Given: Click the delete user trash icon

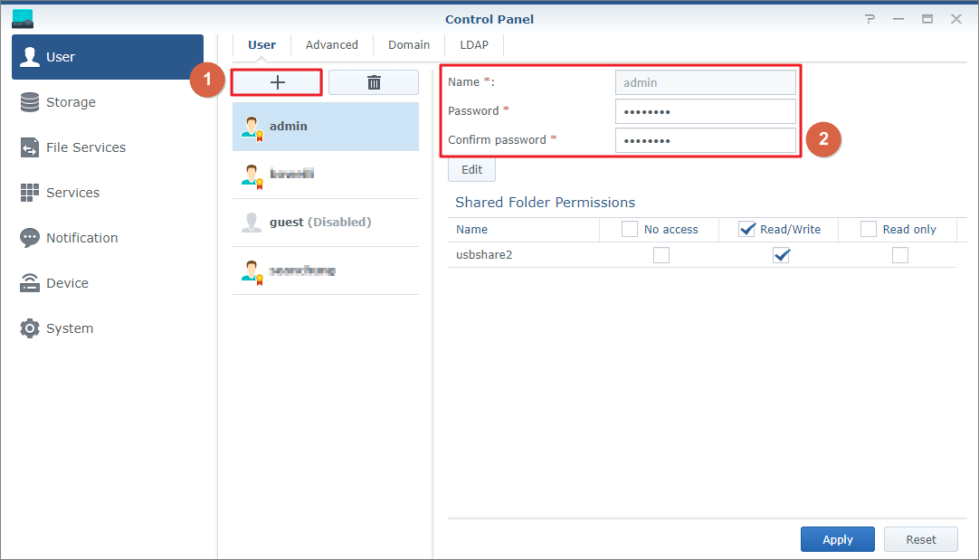Looking at the screenshot, I should coord(373,81).
